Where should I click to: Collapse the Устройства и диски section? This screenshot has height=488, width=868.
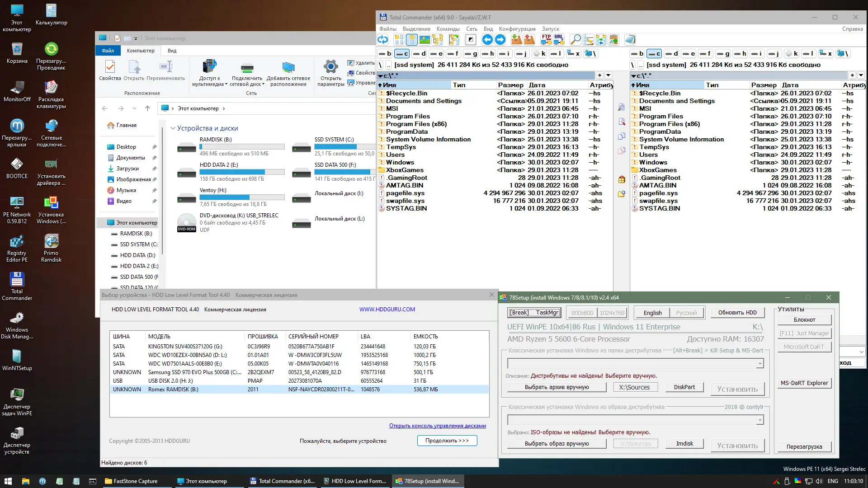click(173, 128)
